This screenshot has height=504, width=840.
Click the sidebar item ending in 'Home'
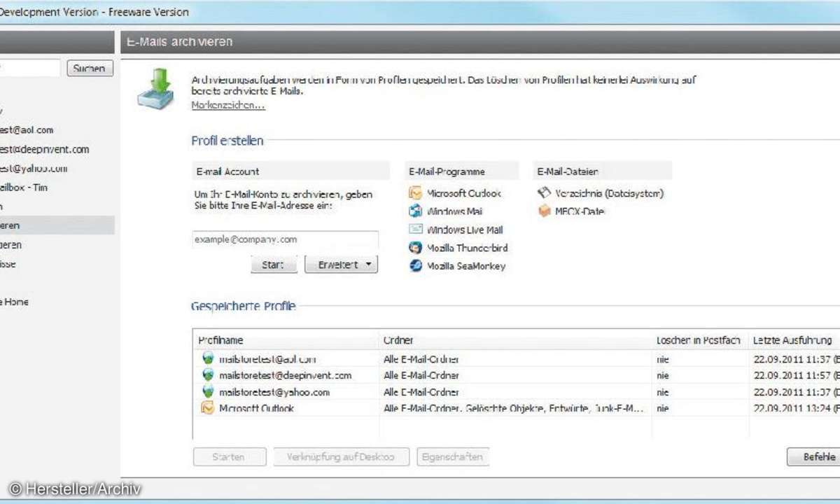pyautogui.click(x=14, y=302)
